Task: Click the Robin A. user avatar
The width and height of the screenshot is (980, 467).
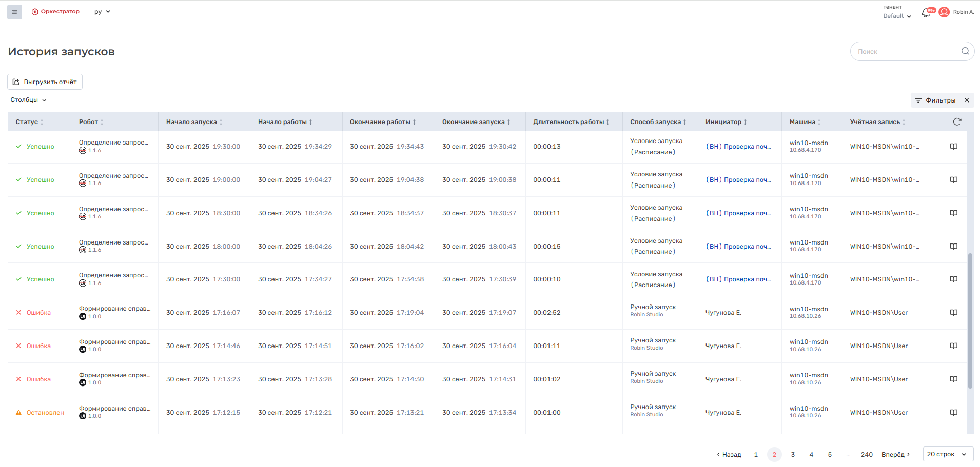Action: coord(944,12)
